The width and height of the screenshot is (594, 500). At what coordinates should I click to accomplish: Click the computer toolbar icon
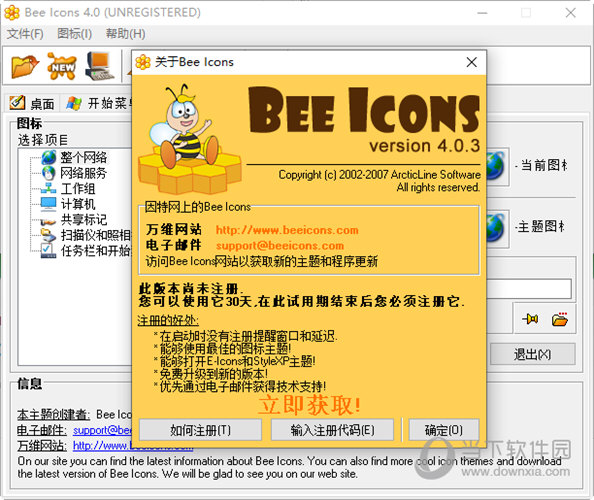[99, 66]
